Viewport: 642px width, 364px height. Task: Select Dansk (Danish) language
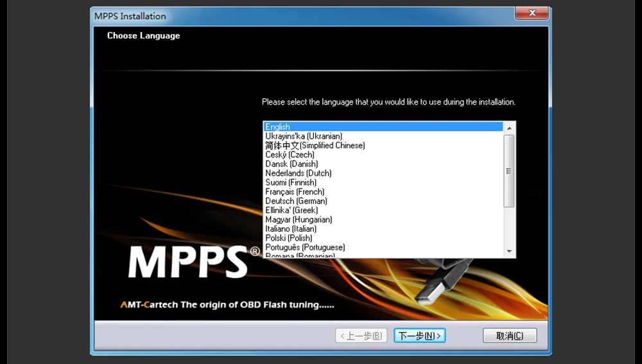(x=383, y=164)
